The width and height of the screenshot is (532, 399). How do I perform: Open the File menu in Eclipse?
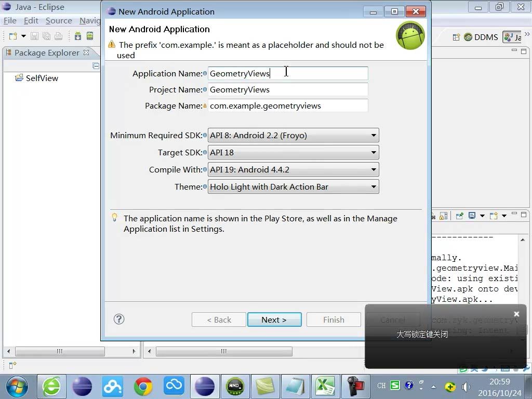pyautogui.click(x=10, y=21)
